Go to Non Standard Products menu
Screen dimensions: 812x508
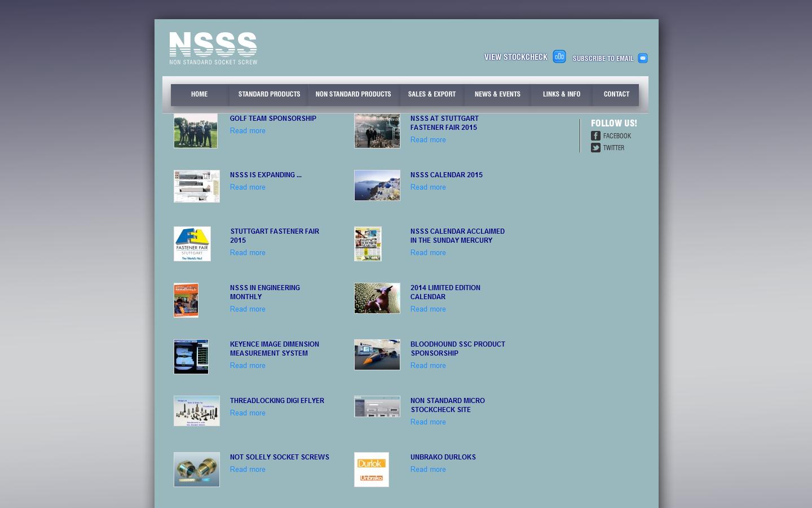353,94
